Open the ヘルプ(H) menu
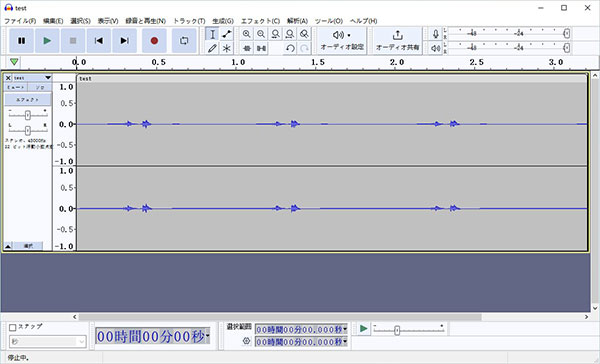 pos(363,21)
